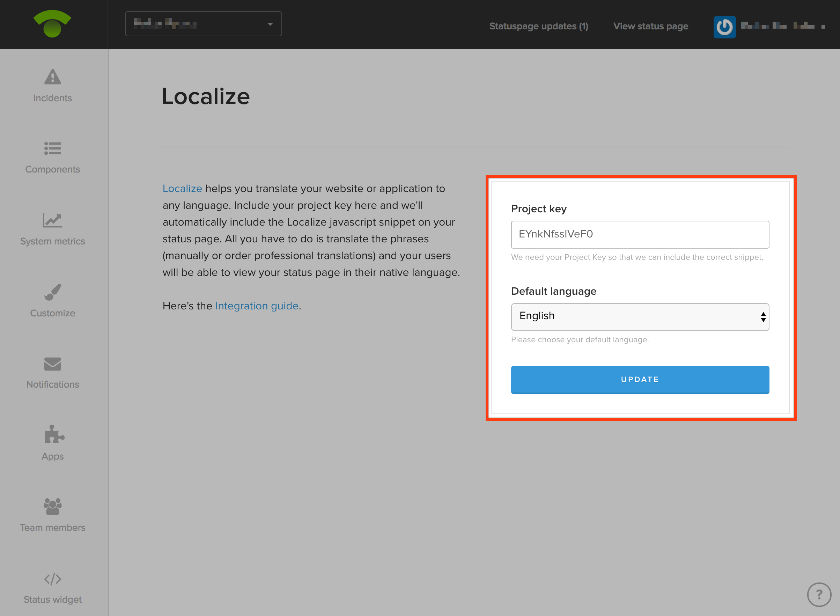
Task: Open the help question mark button
Action: [819, 594]
